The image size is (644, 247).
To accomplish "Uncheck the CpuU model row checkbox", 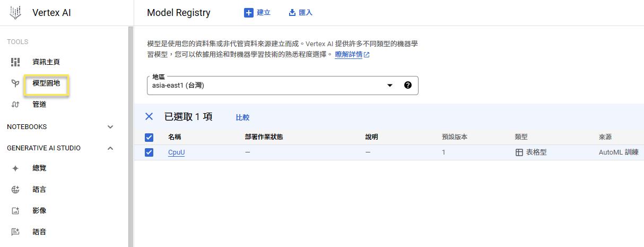I will pyautogui.click(x=149, y=152).
